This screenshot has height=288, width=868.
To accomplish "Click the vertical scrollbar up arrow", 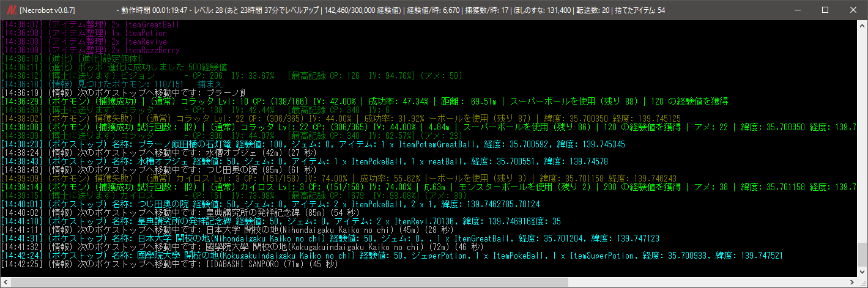I will (x=862, y=25).
